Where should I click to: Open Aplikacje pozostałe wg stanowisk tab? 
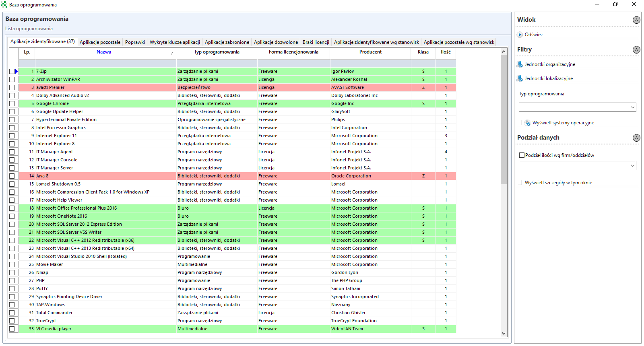pyautogui.click(x=459, y=42)
